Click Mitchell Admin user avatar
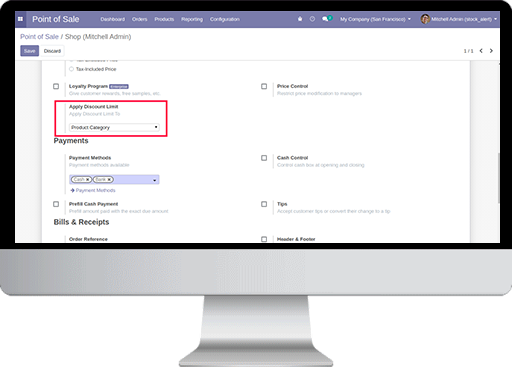This screenshot has width=512, height=367. [x=425, y=19]
